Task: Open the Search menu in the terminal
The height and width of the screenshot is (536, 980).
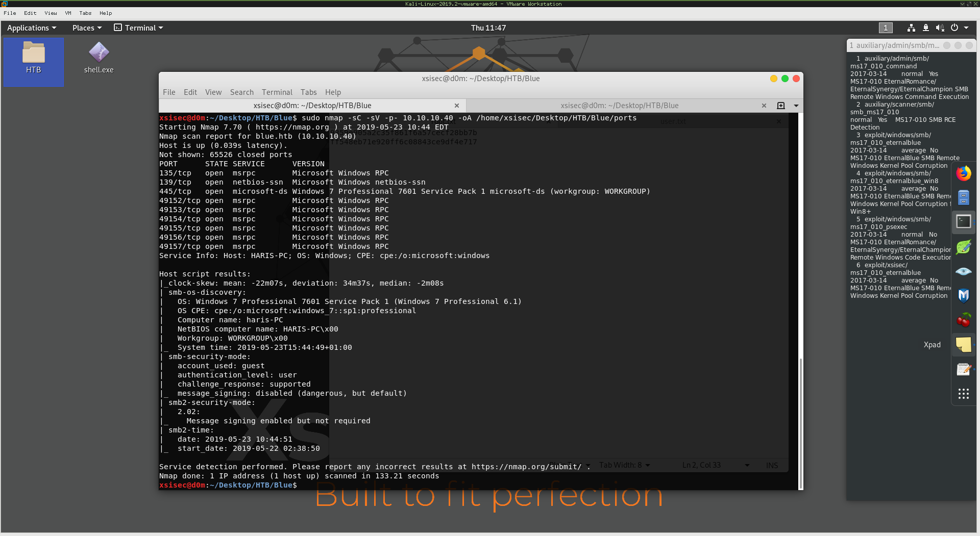Action: coord(242,92)
